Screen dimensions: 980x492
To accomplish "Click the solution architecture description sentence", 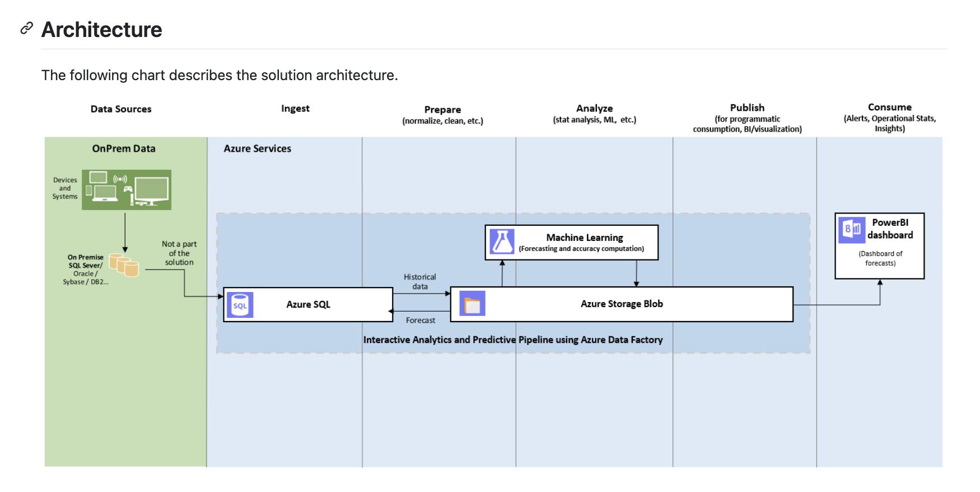I will pos(220,75).
